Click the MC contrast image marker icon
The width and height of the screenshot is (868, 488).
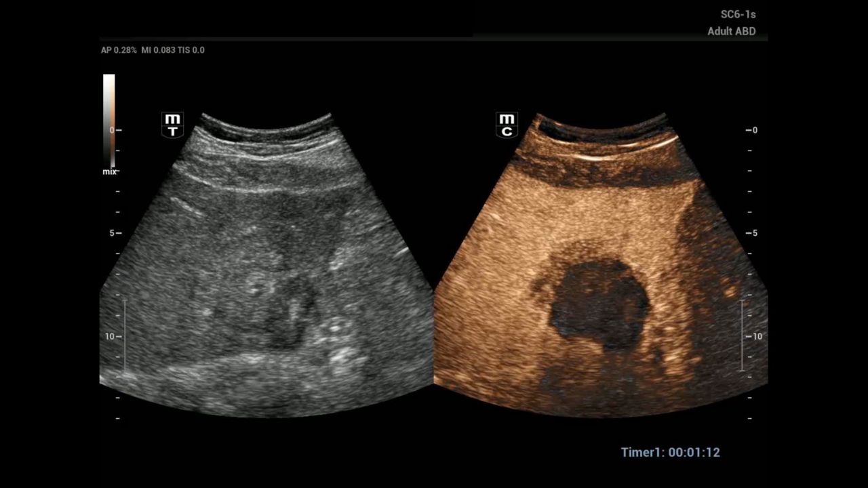[507, 125]
